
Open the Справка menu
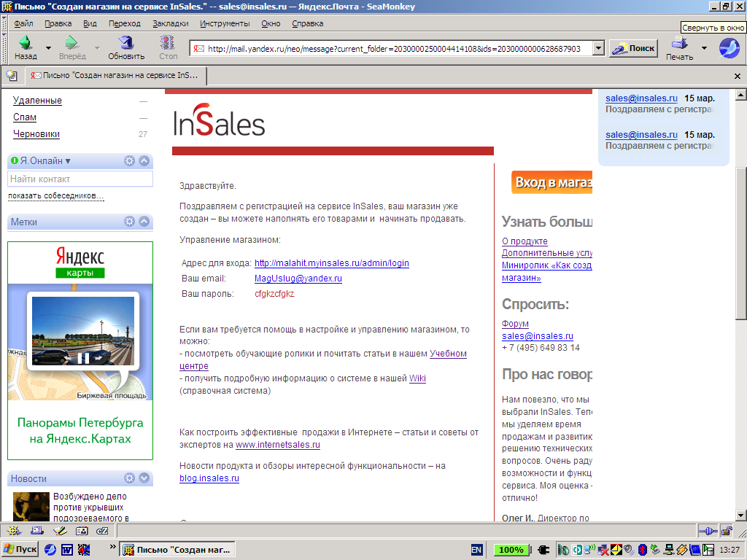(x=307, y=23)
